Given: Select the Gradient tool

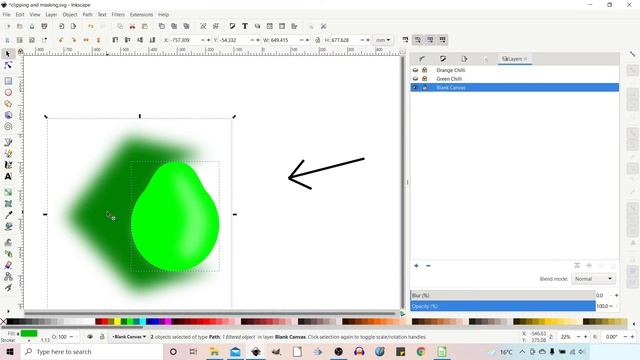Looking at the screenshot, I should click(8, 192).
